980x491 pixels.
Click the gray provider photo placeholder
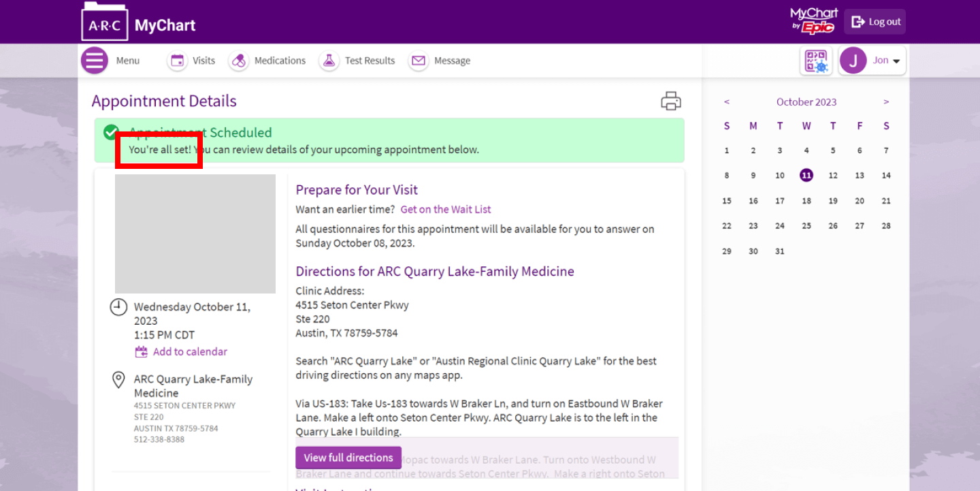[x=195, y=234]
